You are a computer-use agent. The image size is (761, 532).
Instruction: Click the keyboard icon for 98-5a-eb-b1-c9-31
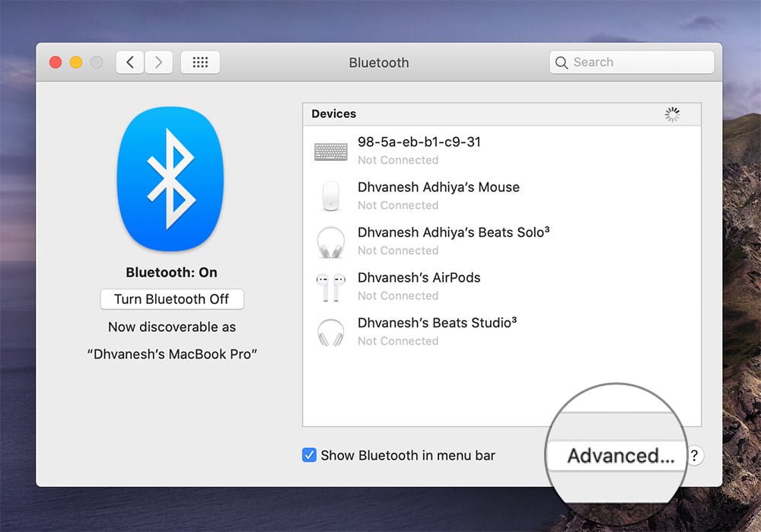330,151
